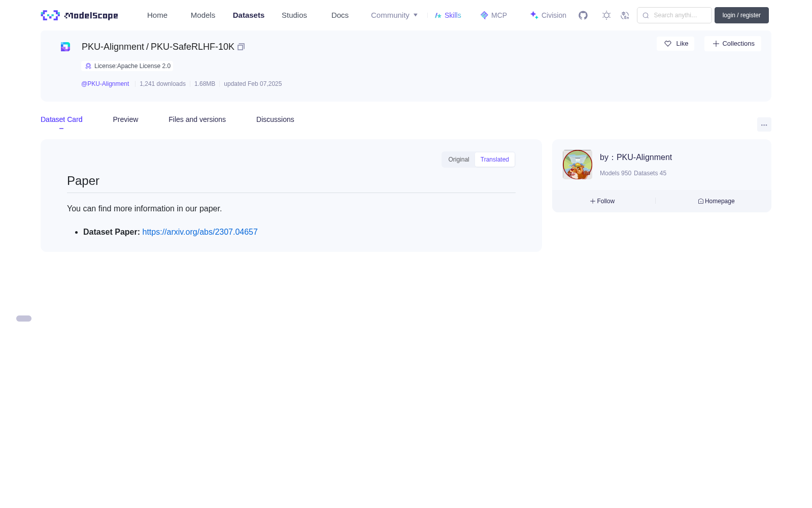Open the Discussions tab
Viewport: 812px width, 508px height.
(275, 119)
